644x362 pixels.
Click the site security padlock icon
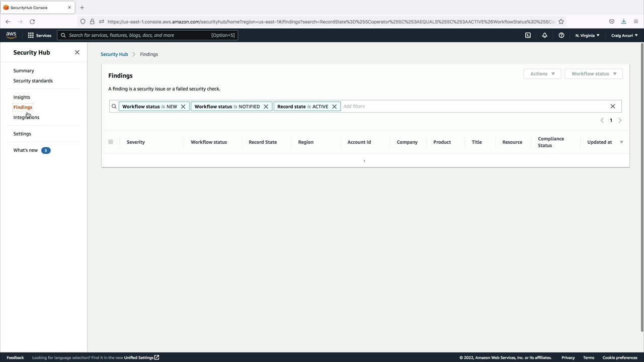pos(92,22)
